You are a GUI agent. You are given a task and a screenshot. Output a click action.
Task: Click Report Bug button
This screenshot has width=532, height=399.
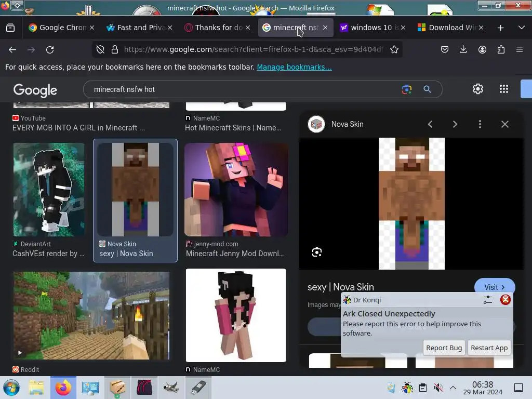(444, 348)
